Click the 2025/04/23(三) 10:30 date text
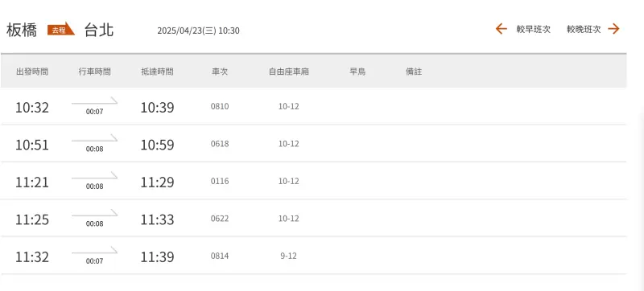Screen dimensions: 644x291 click(x=198, y=31)
